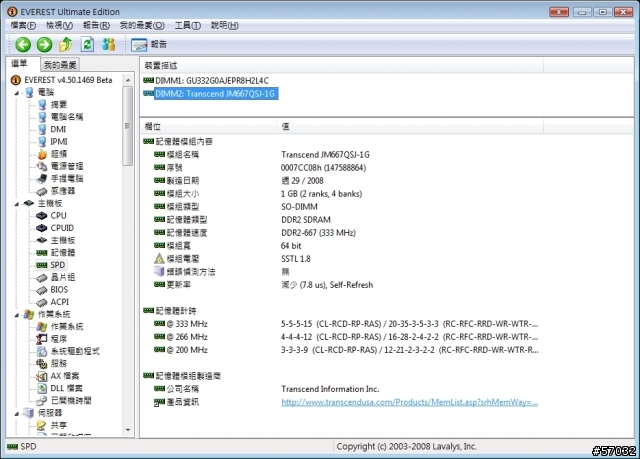Select the 系統驅動程式 tree item icon

point(42,351)
